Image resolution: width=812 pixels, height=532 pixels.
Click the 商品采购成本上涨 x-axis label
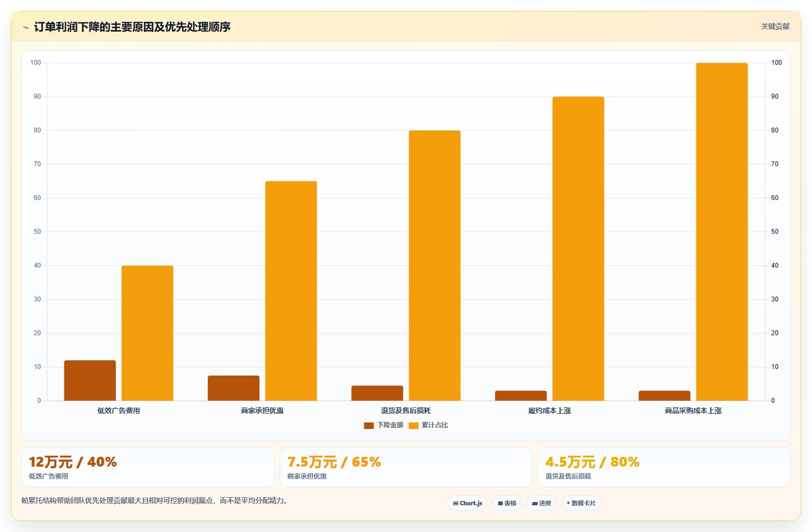(x=693, y=410)
